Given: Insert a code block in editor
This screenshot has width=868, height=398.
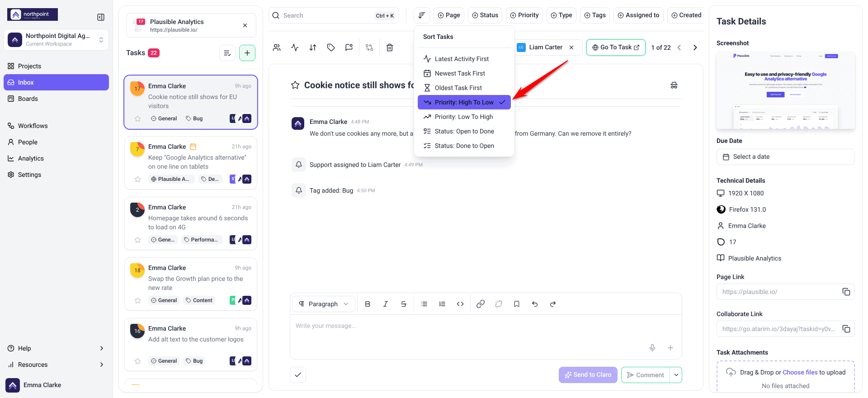Looking at the screenshot, I should [x=460, y=304].
